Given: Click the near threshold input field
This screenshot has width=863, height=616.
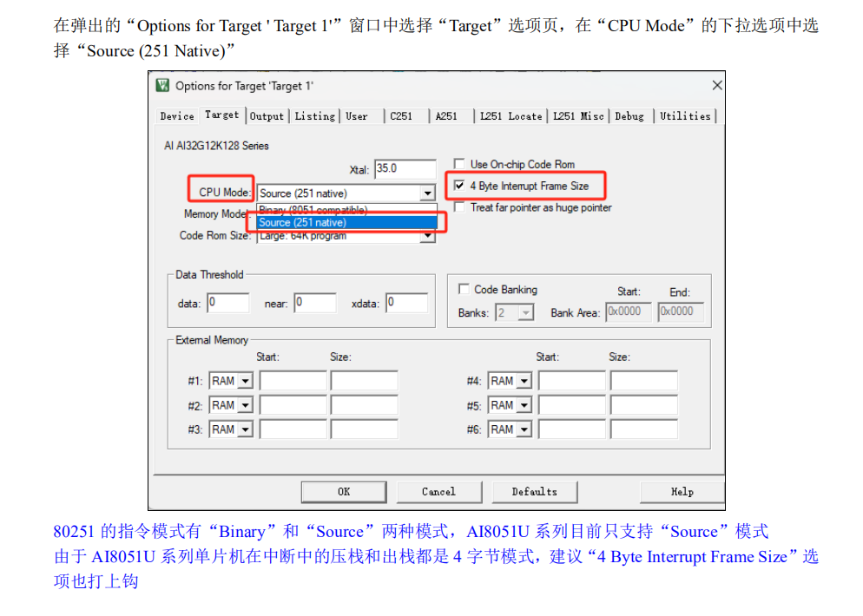Looking at the screenshot, I should [315, 303].
